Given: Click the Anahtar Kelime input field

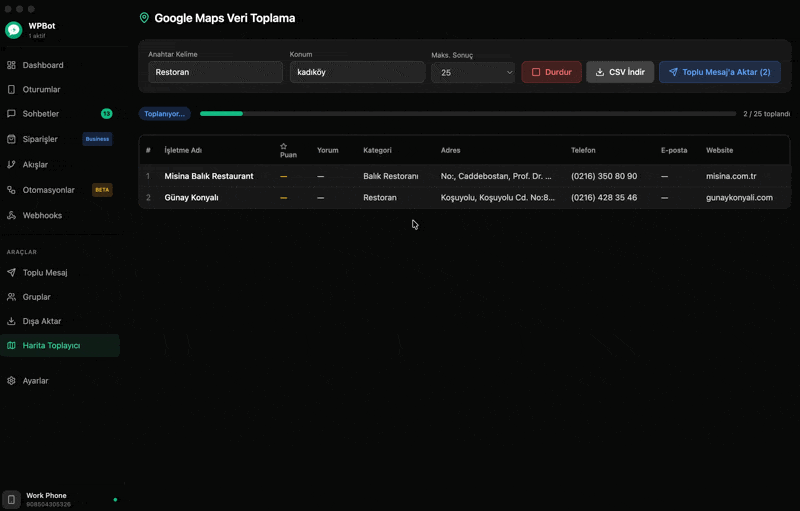Looking at the screenshot, I should (215, 72).
